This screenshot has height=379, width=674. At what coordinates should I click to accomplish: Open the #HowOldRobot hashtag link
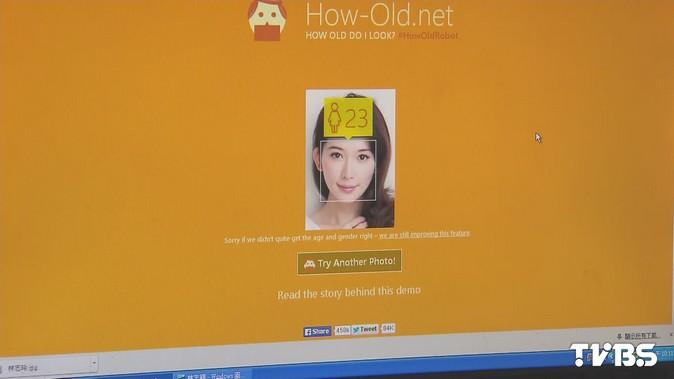(x=428, y=36)
